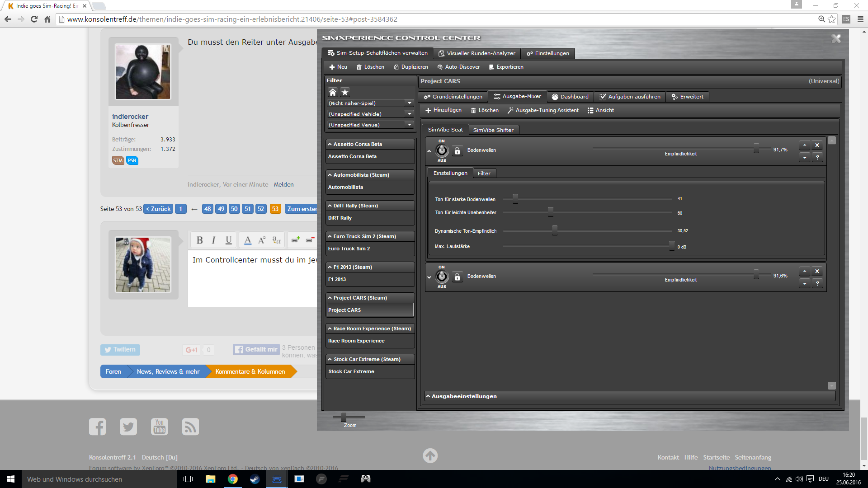Move second Bodenwellen effect up
This screenshot has height=488, width=868.
pos(805,271)
